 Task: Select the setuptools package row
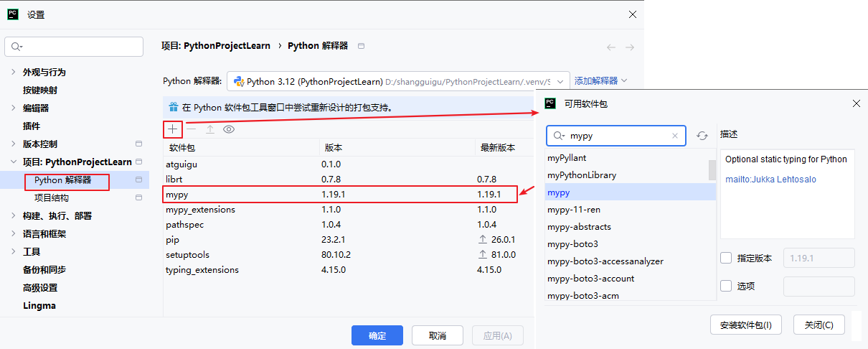click(x=349, y=254)
